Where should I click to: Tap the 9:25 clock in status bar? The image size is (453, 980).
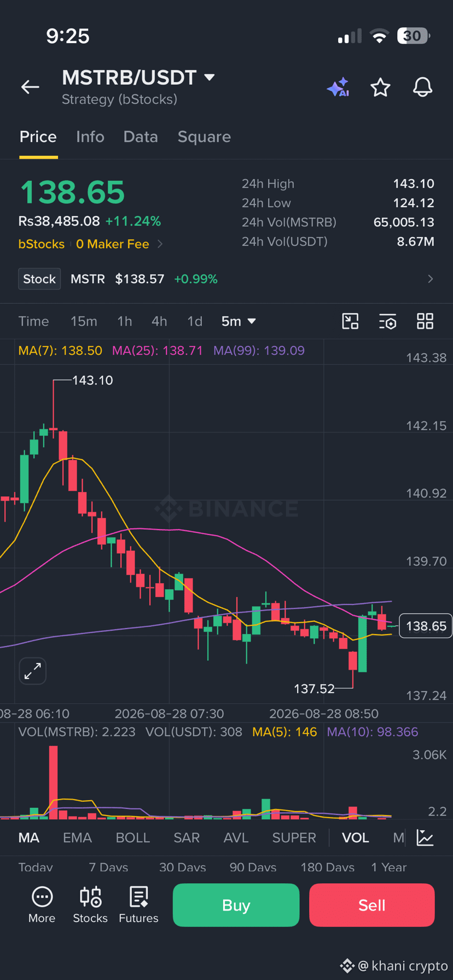point(68,36)
